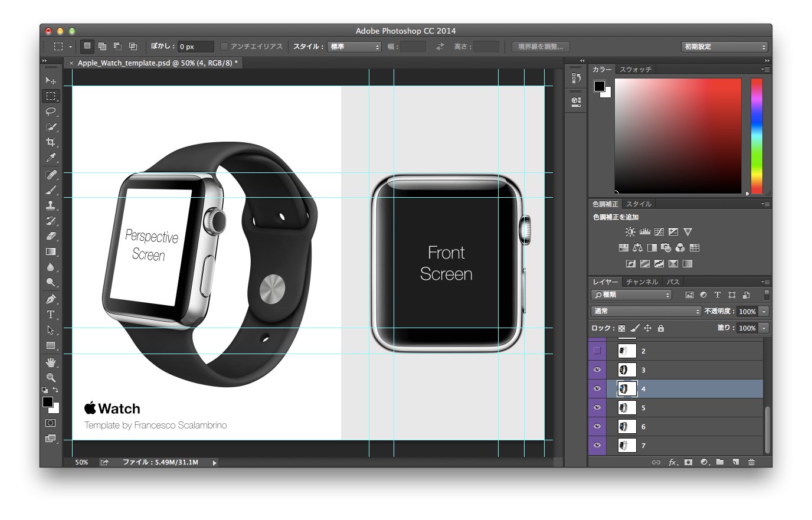The height and width of the screenshot is (520, 812).
Task: Open the layer filter 種類 dropdown
Action: 632,295
